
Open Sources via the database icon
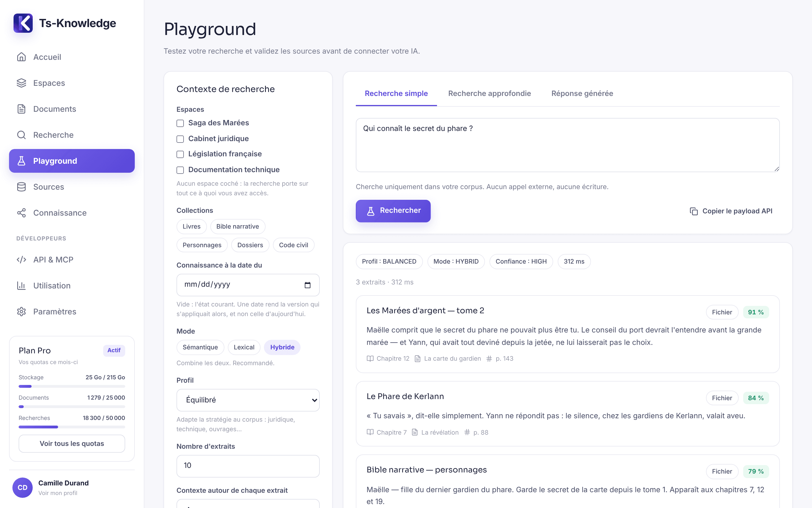coord(21,187)
